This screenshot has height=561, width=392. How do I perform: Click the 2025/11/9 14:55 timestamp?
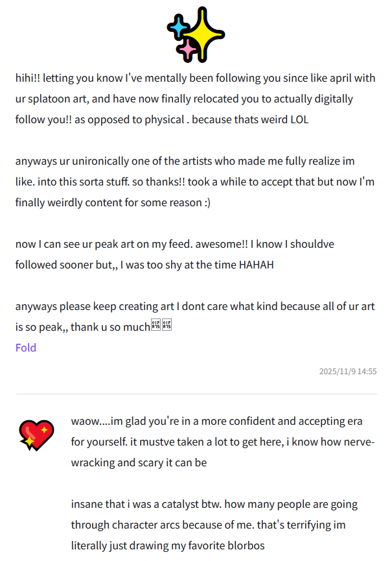[x=348, y=372]
